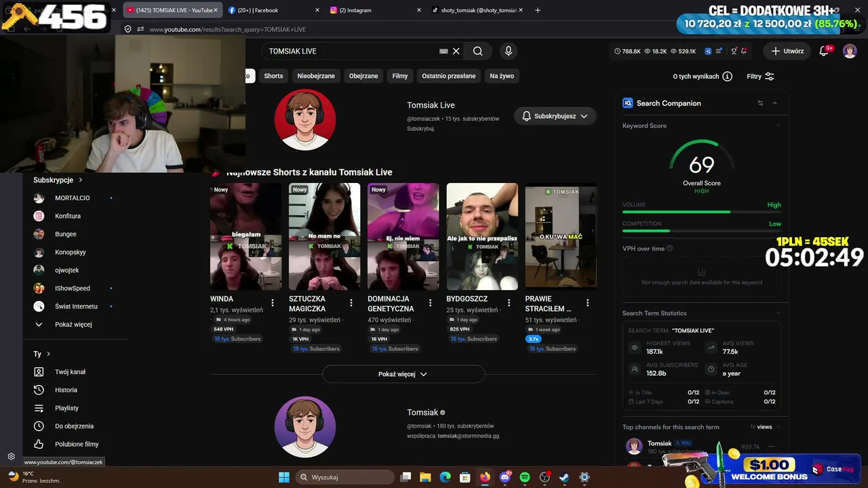The height and width of the screenshot is (488, 868).
Task: Select the Filmy filter chip
Action: [400, 76]
